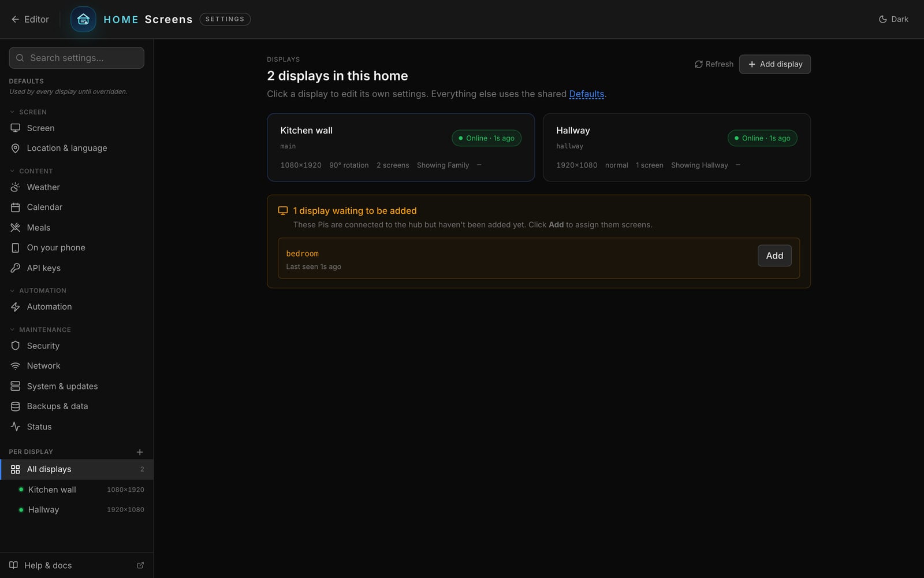The image size is (924, 578).
Task: Open Help & docs
Action: 77,565
